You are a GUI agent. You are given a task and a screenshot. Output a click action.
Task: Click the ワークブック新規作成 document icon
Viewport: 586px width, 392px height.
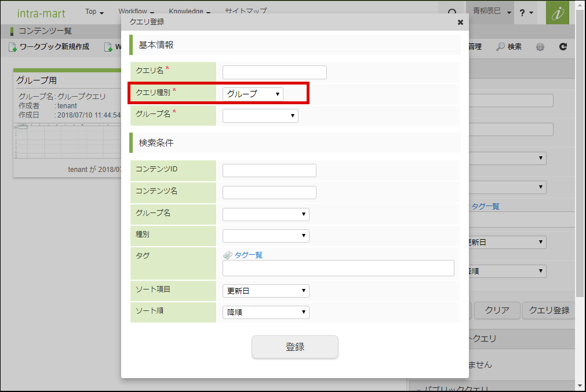(x=12, y=47)
